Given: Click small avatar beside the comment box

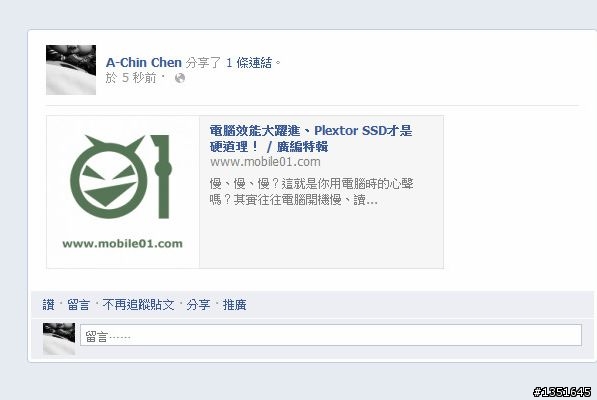Looking at the screenshot, I should pos(59,338).
